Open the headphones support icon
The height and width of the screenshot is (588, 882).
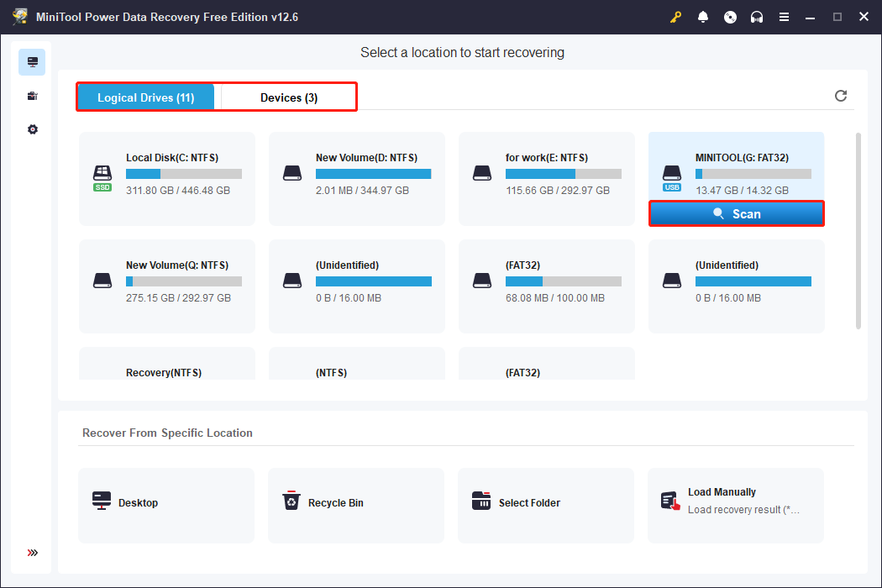[757, 17]
